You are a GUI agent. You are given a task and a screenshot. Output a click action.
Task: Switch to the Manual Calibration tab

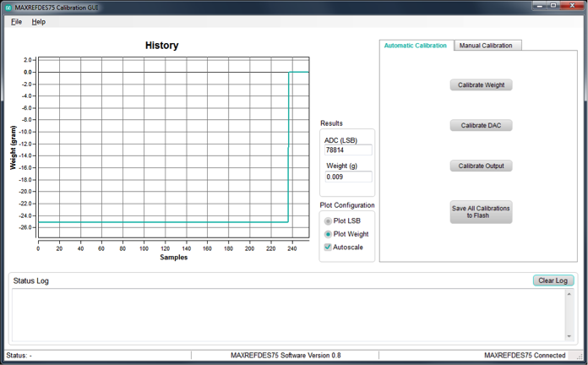tap(486, 46)
